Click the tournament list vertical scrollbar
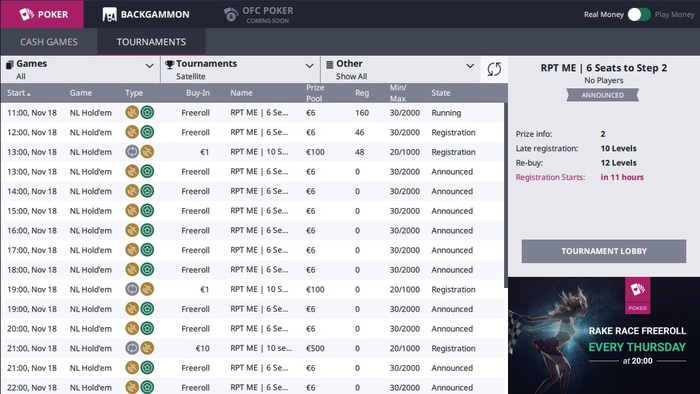Image resolution: width=700 pixels, height=394 pixels. pyautogui.click(x=505, y=195)
